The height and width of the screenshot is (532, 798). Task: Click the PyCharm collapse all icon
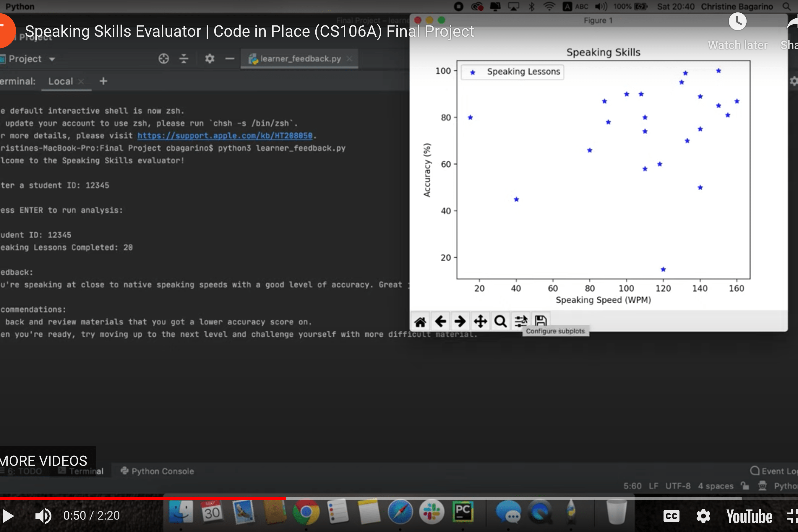click(184, 59)
